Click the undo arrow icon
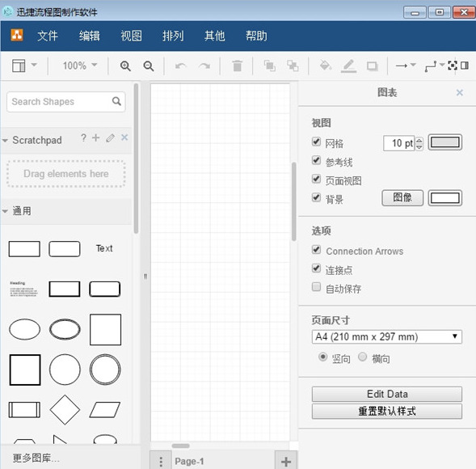This screenshot has width=476, height=469. pyautogui.click(x=181, y=65)
